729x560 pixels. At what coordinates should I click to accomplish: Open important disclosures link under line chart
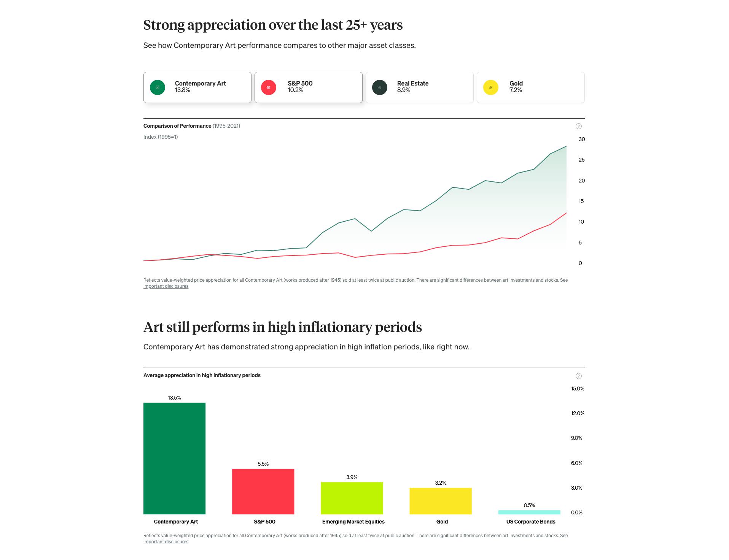[x=166, y=286]
